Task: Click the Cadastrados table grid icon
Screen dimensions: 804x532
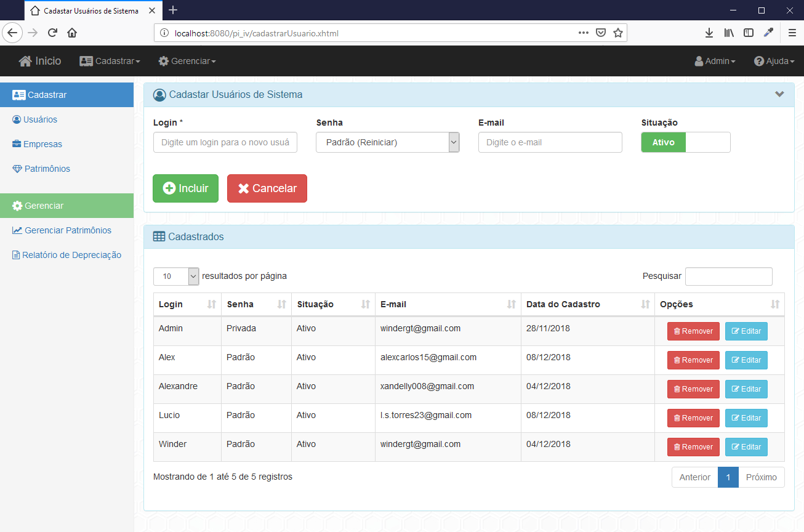Action: (159, 236)
